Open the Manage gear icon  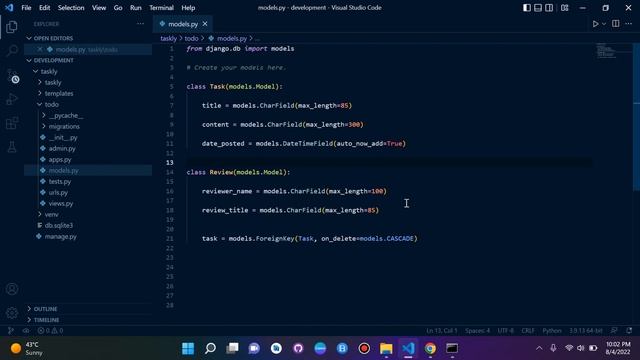pyautogui.click(x=12, y=313)
